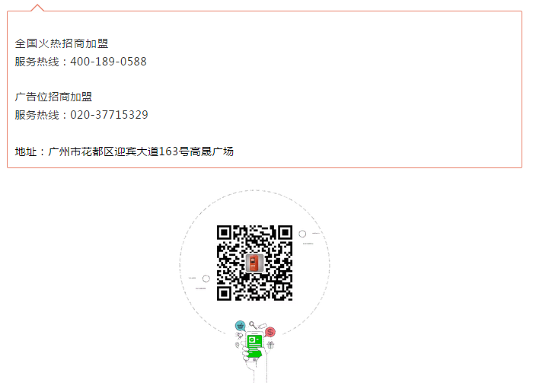This screenshot has height=392, width=536.
Task: Click the phone number 020-37715329
Action: pyautogui.click(x=109, y=115)
